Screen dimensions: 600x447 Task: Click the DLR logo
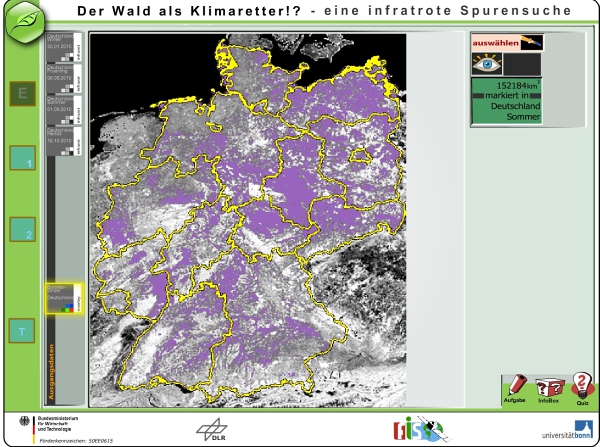[x=212, y=429]
